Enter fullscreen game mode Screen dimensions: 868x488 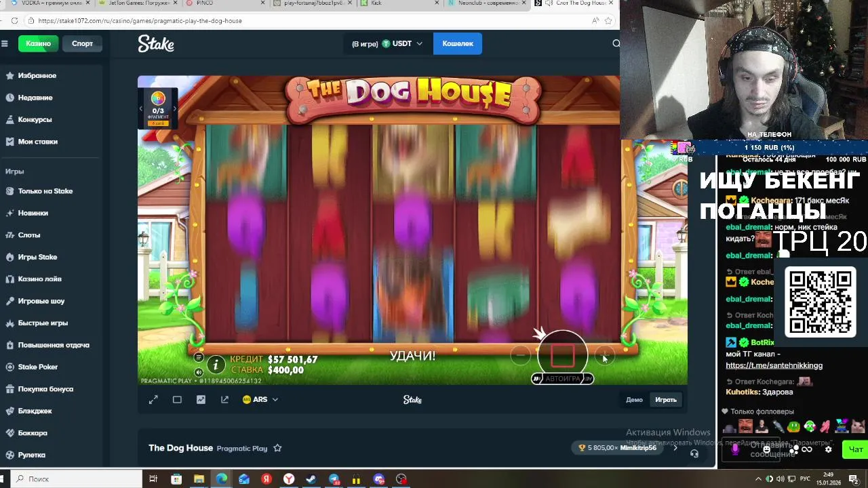(153, 400)
